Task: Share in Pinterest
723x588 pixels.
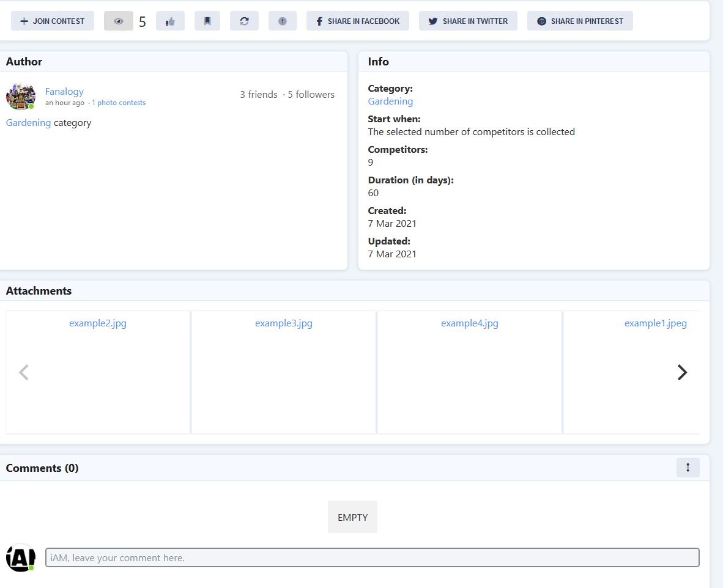Action: [580, 21]
